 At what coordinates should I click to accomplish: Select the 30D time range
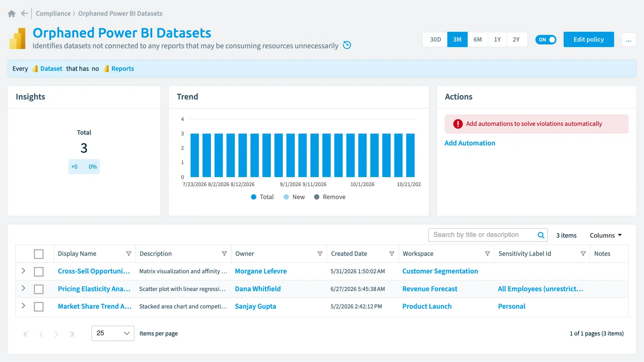[435, 39]
